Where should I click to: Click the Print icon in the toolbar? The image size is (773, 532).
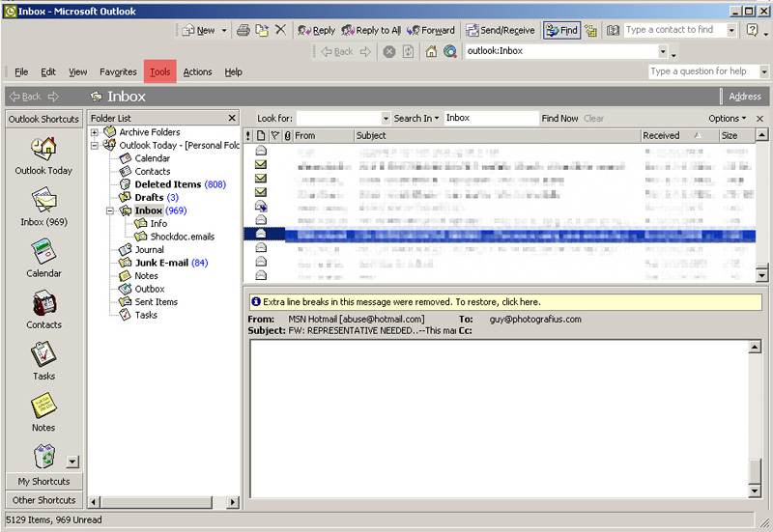(243, 30)
